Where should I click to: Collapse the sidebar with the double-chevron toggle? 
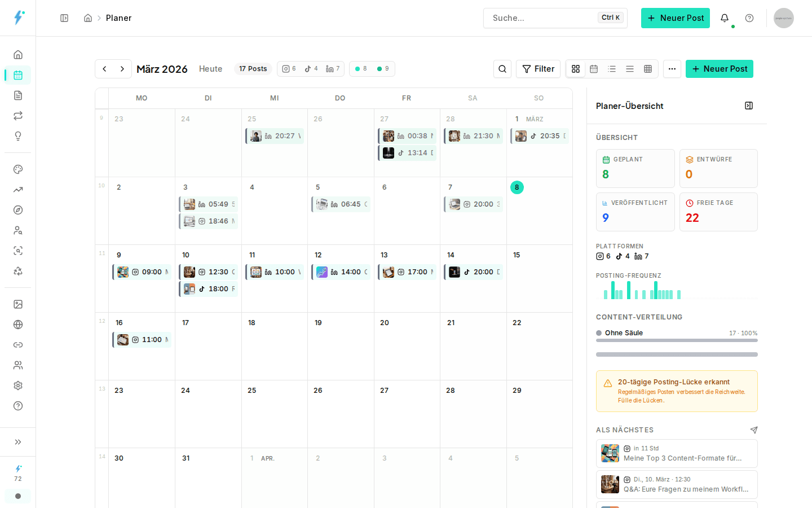17,442
